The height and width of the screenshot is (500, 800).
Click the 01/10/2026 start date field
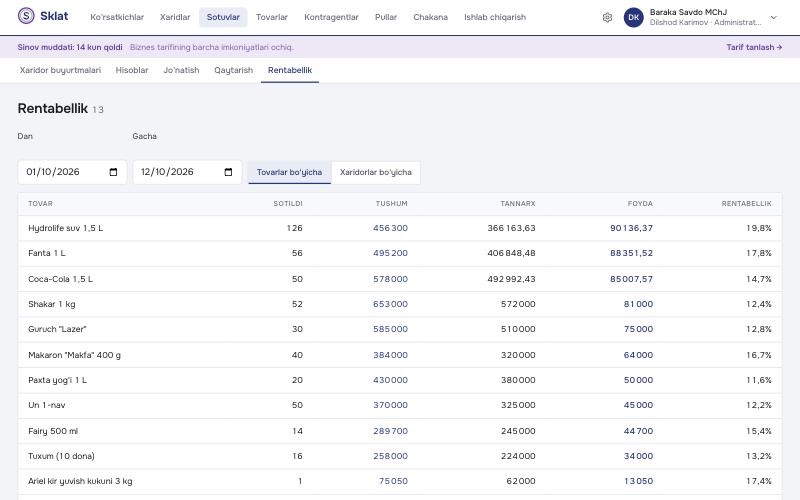pyautogui.click(x=72, y=172)
